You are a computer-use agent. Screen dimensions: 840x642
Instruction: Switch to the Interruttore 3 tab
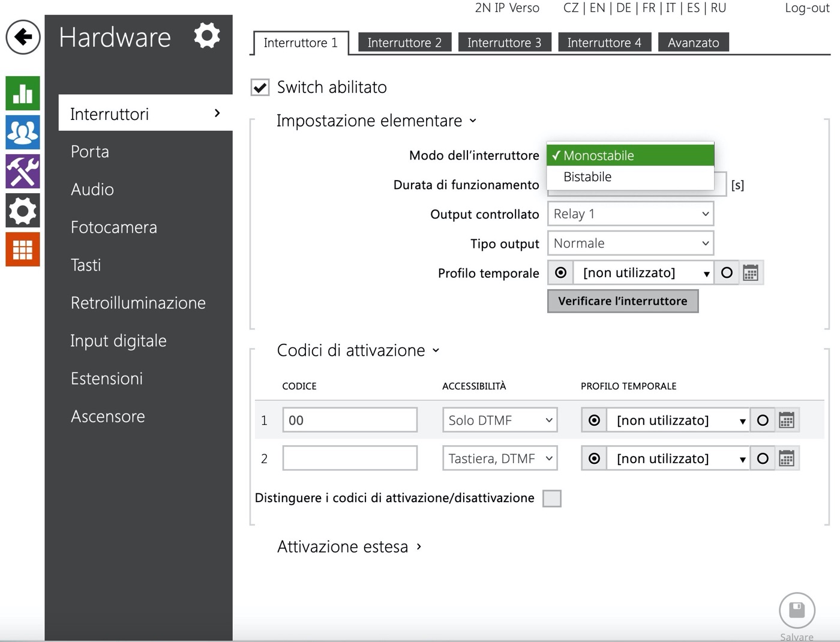pyautogui.click(x=505, y=43)
